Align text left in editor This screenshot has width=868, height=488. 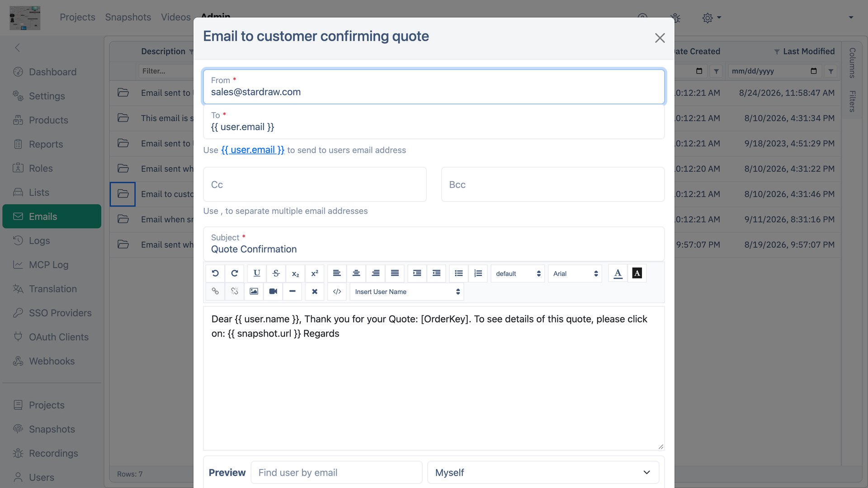coord(337,273)
